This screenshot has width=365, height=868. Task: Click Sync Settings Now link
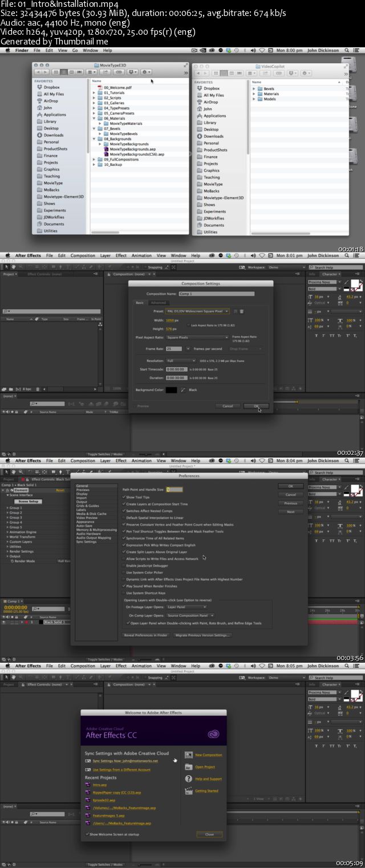125,761
